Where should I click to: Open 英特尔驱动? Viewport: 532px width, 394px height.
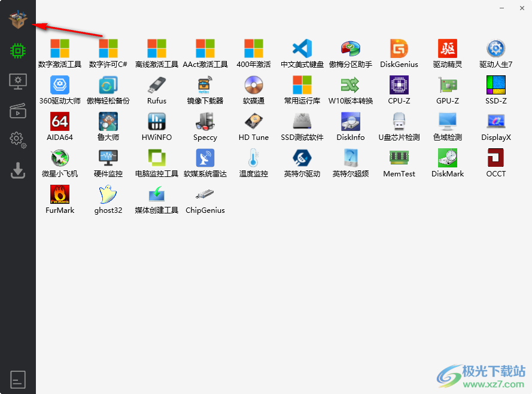click(x=302, y=163)
